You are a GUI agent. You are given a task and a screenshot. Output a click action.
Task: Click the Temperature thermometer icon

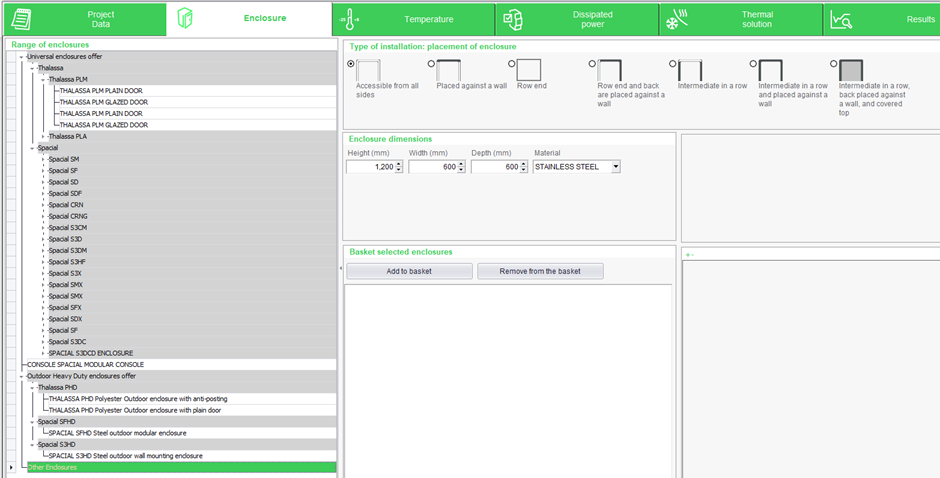pos(350,19)
